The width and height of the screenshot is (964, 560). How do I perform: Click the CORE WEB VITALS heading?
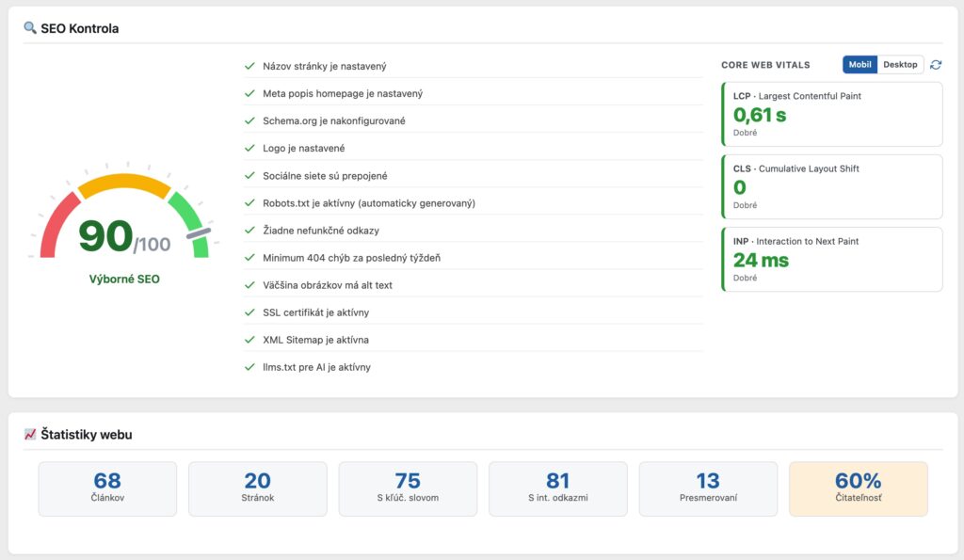click(x=765, y=65)
